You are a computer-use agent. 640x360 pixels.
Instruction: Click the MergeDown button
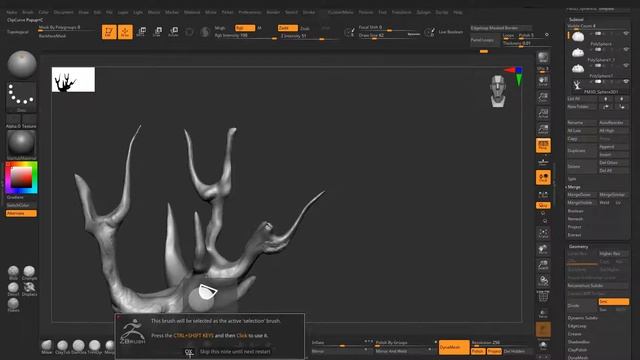click(x=582, y=195)
